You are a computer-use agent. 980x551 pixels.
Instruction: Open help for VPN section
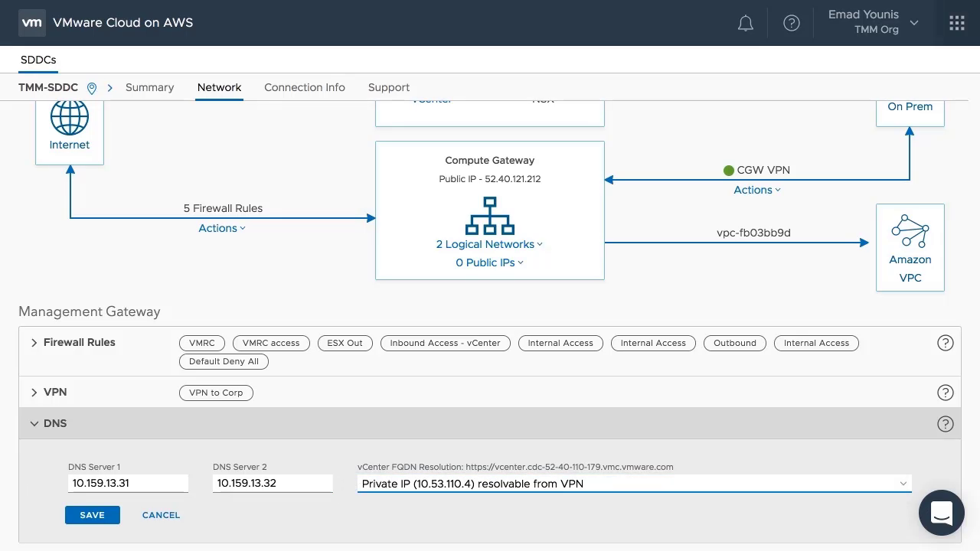click(x=946, y=393)
